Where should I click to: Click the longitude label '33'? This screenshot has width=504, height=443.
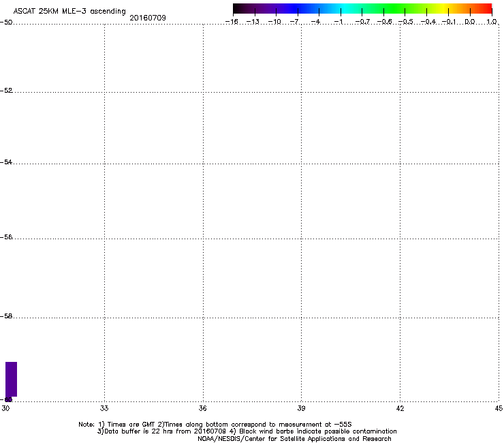(x=104, y=408)
